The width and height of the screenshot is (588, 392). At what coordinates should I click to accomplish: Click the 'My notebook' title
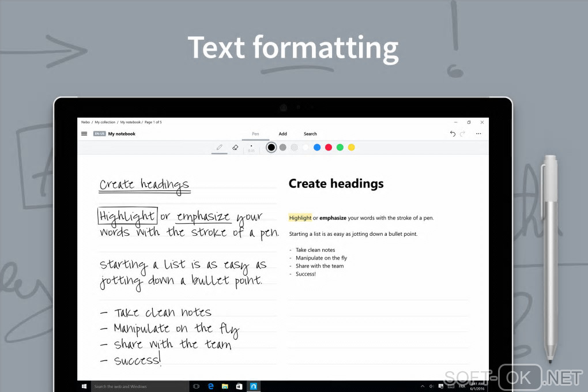click(122, 134)
